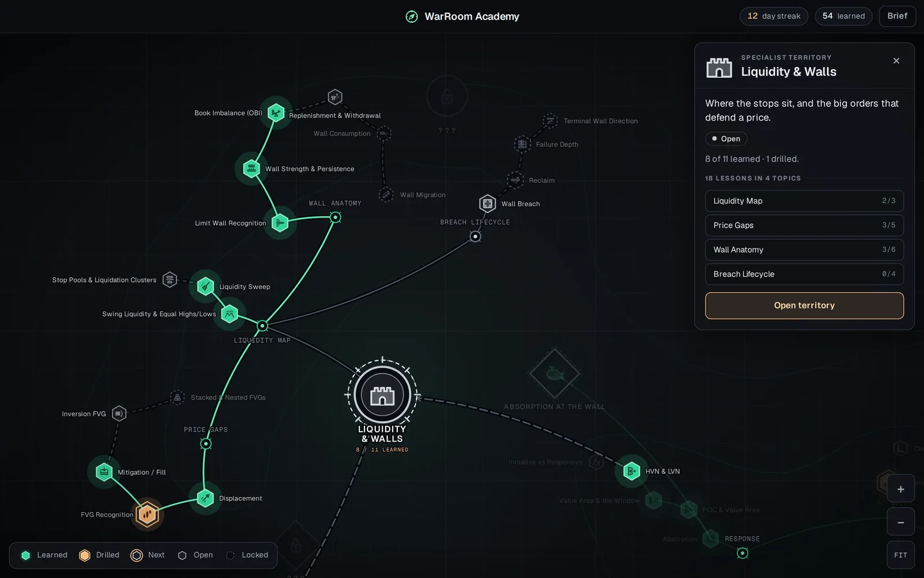Open the Price Gaps topic row
Screen dimensions: 924x578
804,225
